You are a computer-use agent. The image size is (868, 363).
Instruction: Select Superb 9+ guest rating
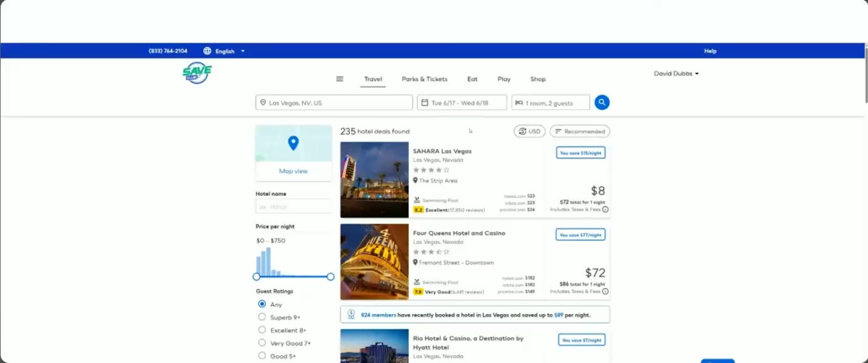point(262,317)
